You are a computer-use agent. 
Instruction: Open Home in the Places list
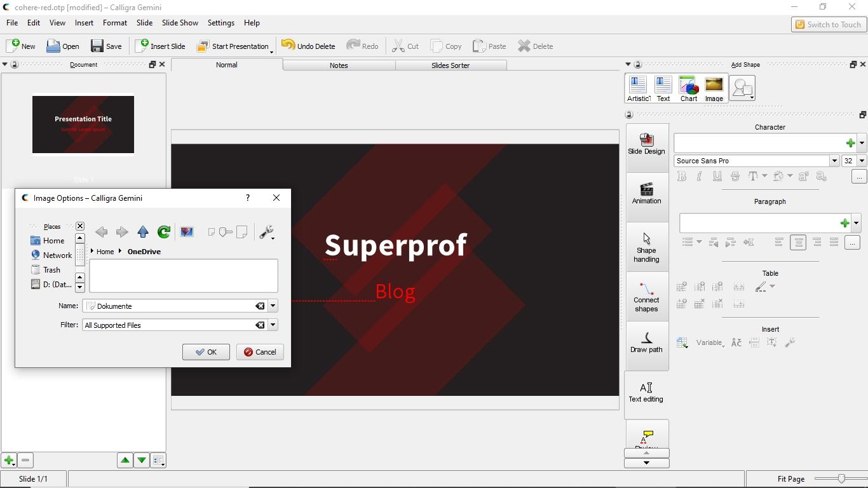[x=48, y=241]
